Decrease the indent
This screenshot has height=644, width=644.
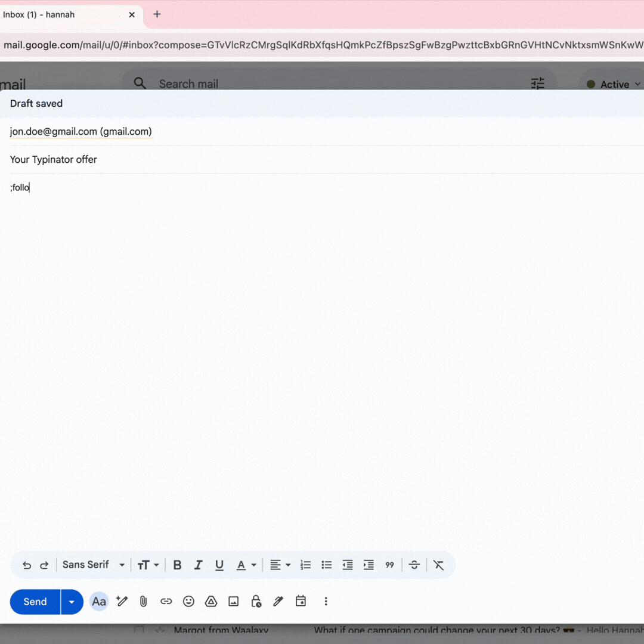point(348,565)
